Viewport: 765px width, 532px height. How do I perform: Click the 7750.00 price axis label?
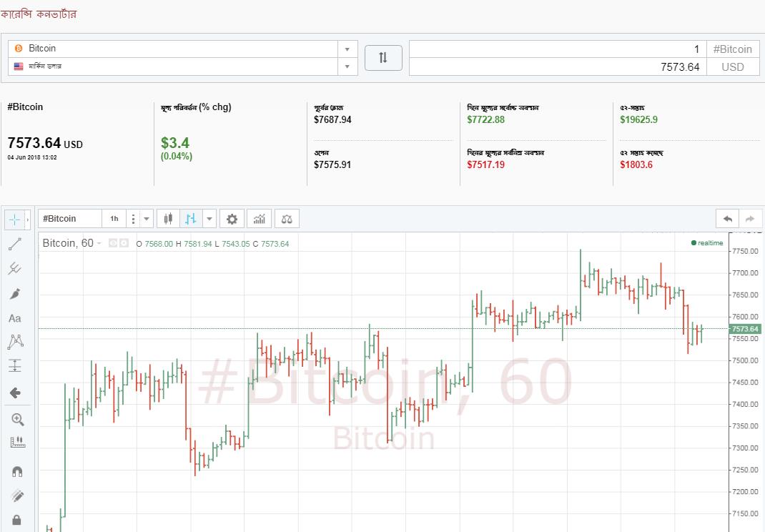tap(746, 251)
